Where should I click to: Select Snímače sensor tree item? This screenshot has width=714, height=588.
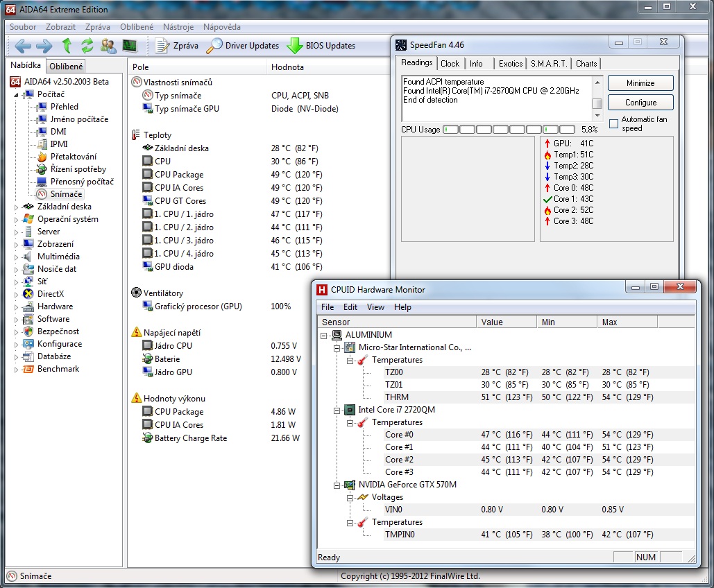66,194
